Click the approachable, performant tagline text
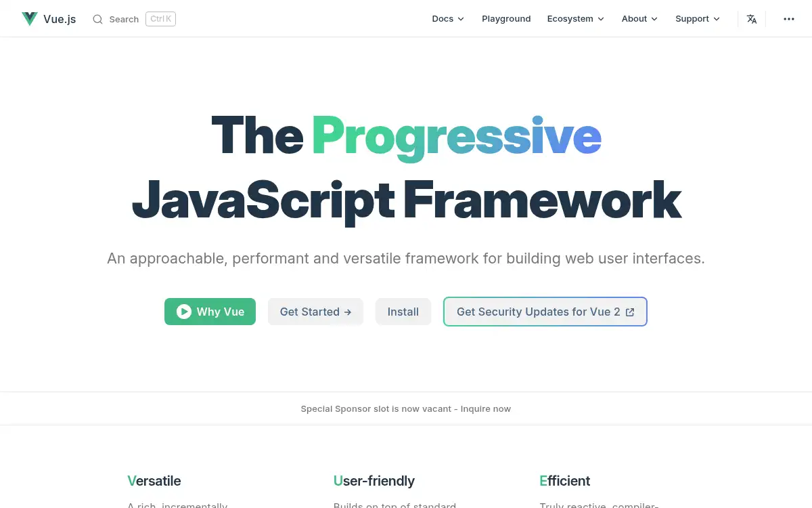Viewport: 812px width, 508px height. (x=406, y=258)
